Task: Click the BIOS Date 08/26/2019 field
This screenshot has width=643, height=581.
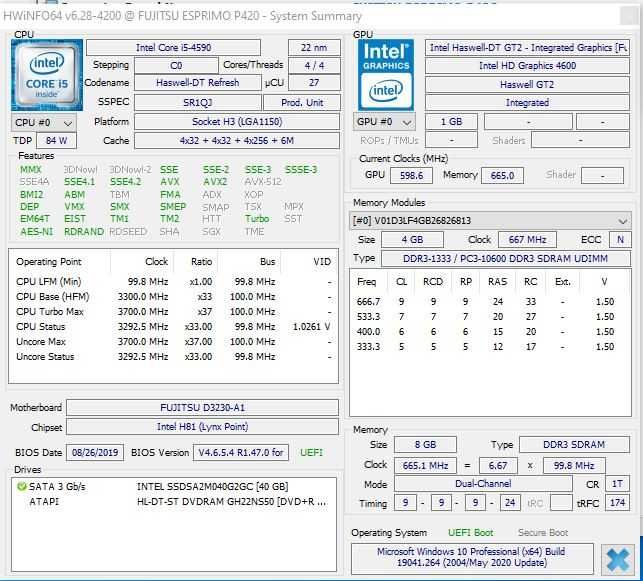Action: (95, 453)
